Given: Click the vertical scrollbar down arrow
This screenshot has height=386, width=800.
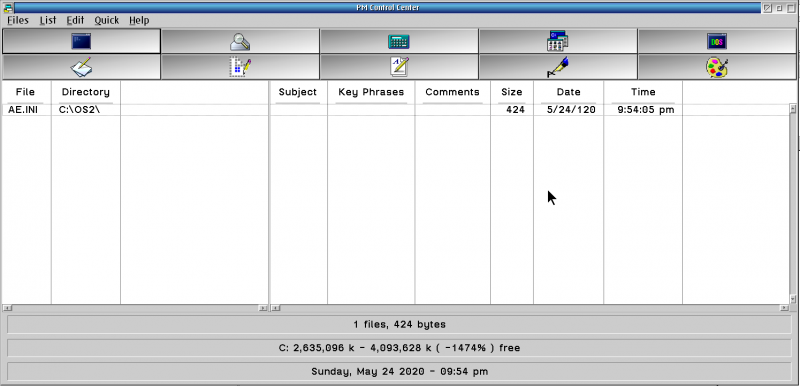Looking at the screenshot, I should (793, 299).
